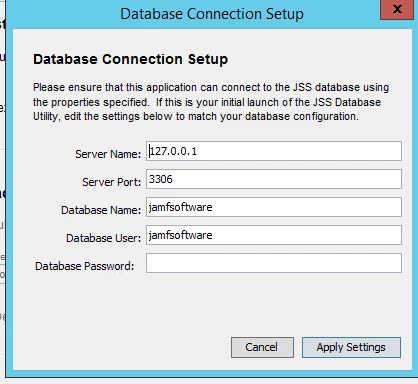The width and height of the screenshot is (418, 384).
Task: Click the empty Database Password field
Action: pos(274,263)
